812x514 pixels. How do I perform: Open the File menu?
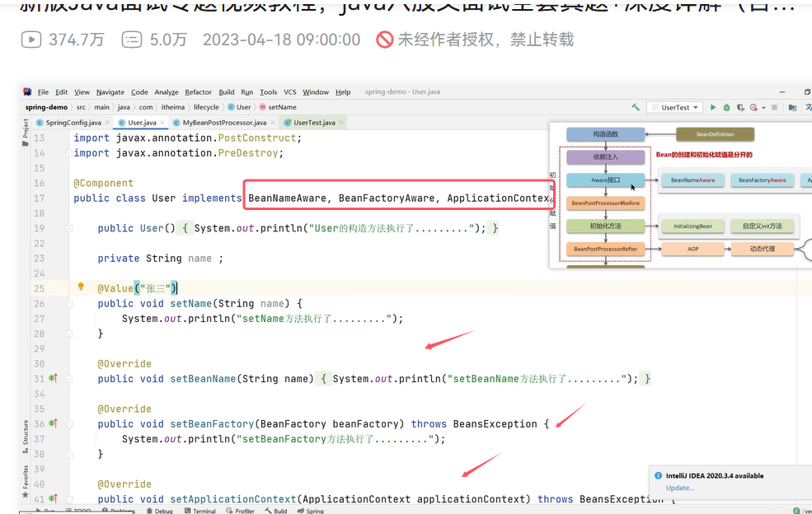click(43, 92)
